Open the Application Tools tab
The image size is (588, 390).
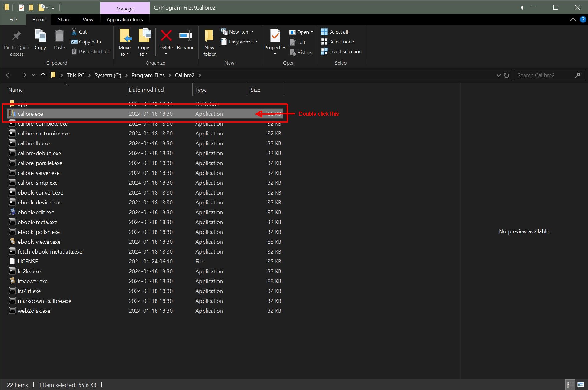tap(125, 19)
